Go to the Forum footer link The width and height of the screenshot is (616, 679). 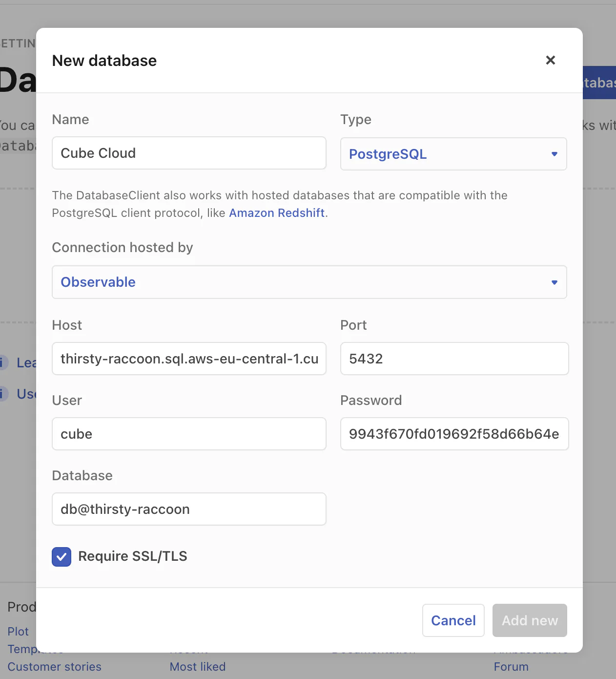click(x=511, y=667)
